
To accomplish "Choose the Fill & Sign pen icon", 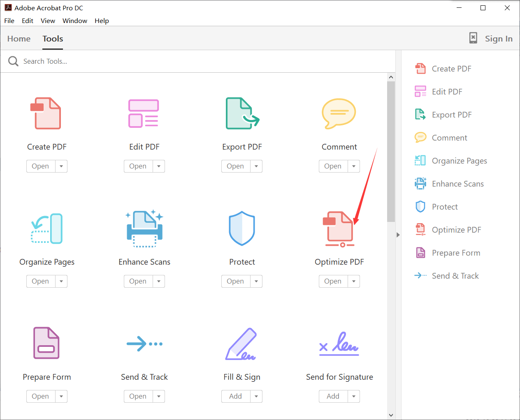I will click(x=241, y=344).
